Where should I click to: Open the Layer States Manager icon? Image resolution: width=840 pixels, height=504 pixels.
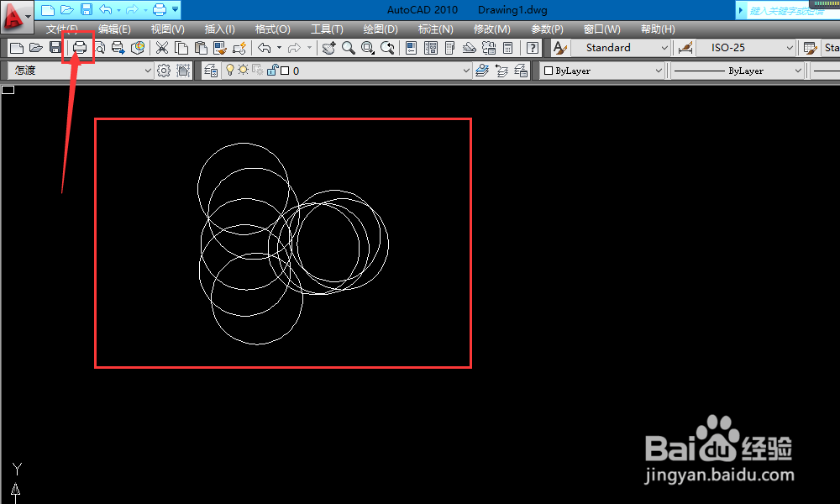tap(521, 71)
